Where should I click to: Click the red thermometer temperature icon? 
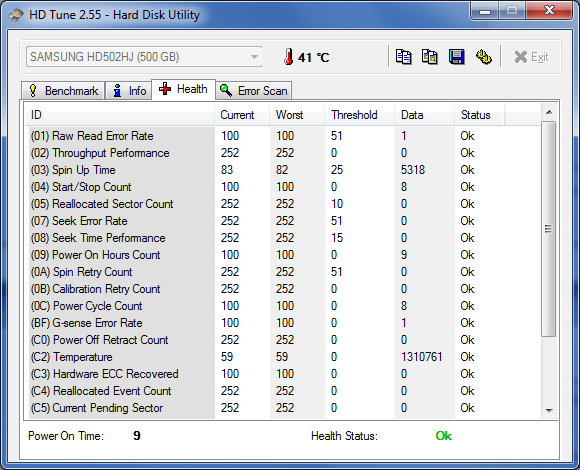click(289, 57)
